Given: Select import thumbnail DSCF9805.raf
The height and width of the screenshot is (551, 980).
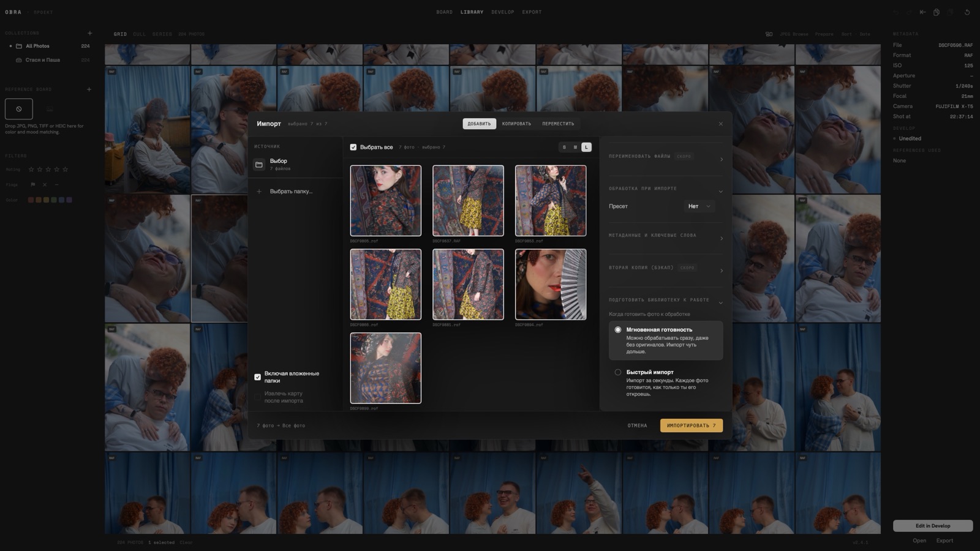Looking at the screenshot, I should [x=386, y=201].
